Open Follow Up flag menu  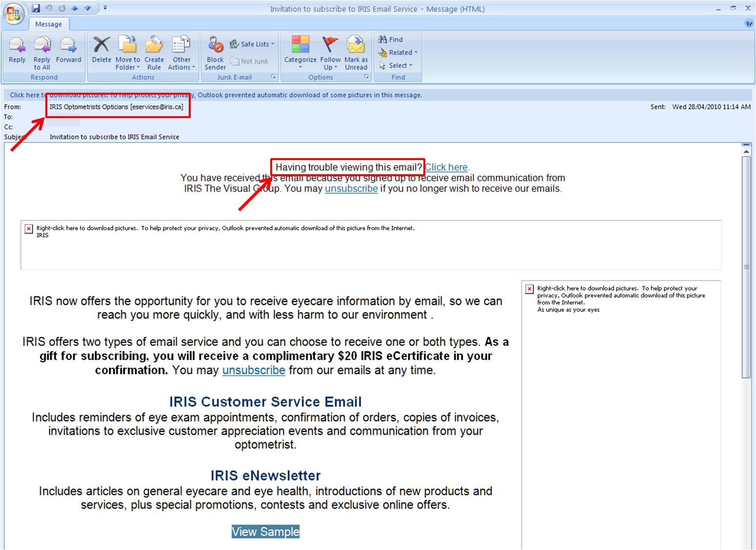330,53
